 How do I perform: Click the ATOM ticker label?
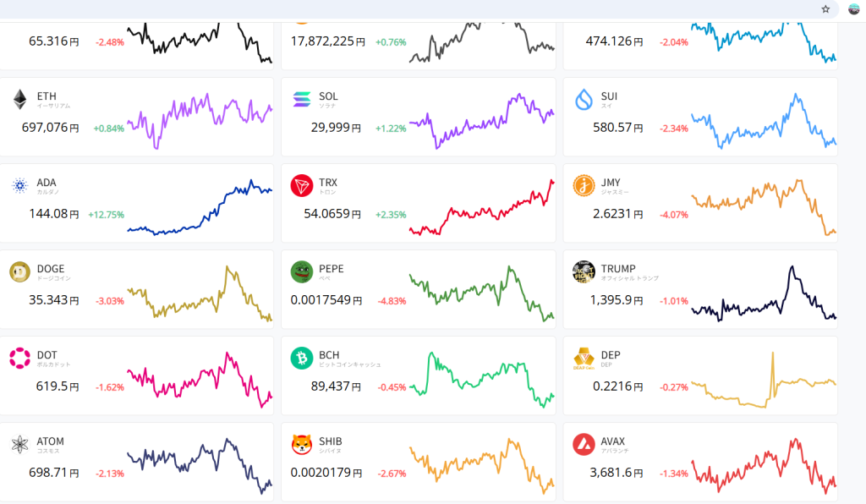coord(51,441)
